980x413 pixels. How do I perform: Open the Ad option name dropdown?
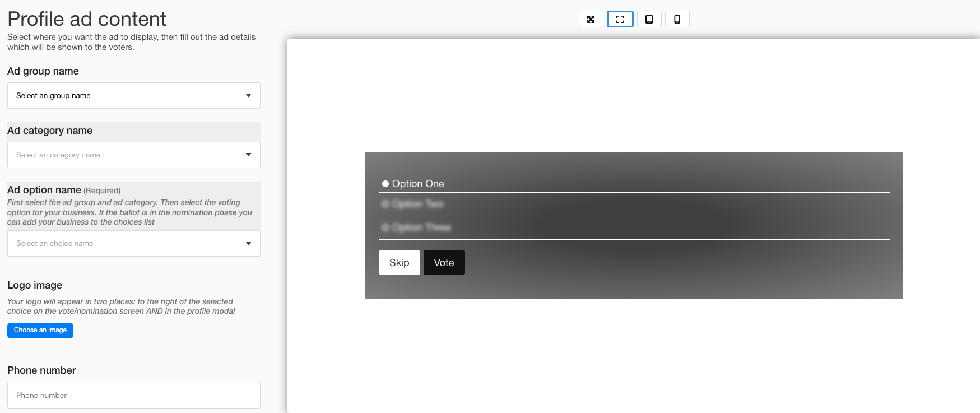coord(133,244)
